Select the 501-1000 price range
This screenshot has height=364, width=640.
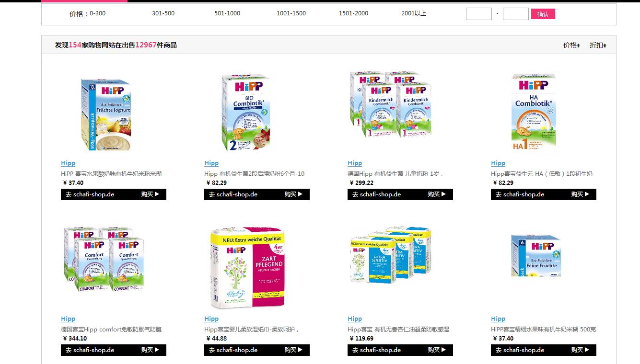[227, 13]
